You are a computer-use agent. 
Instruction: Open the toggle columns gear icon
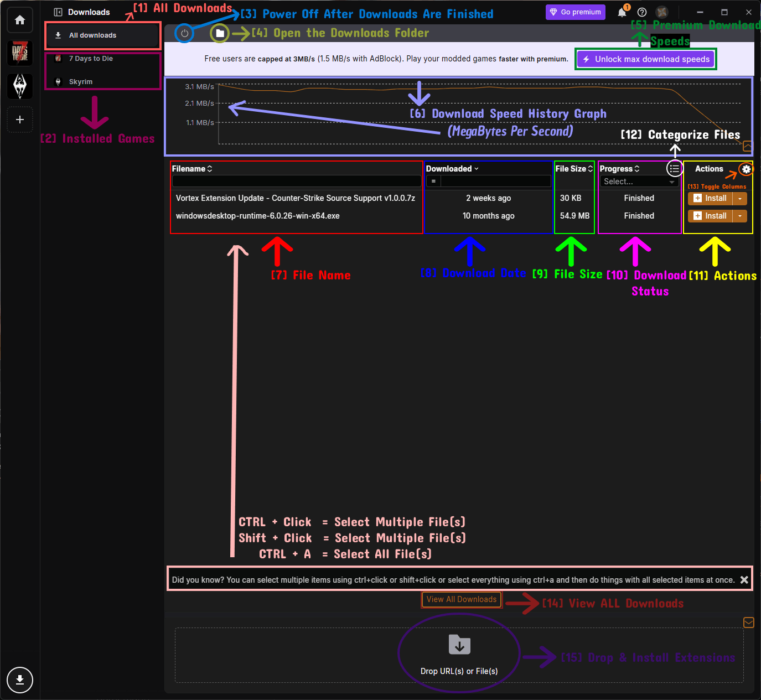point(746,169)
